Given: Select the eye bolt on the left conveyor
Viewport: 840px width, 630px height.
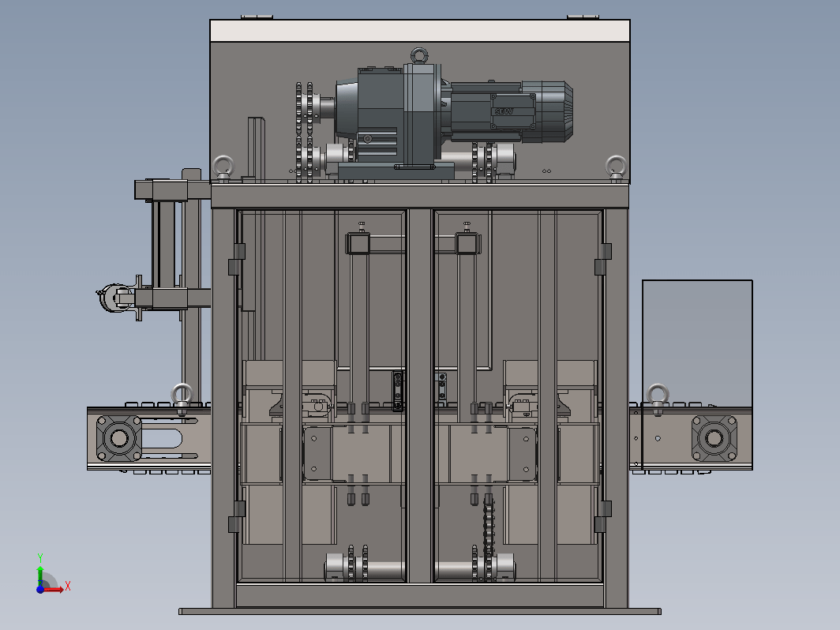Looking at the screenshot, I should (182, 398).
